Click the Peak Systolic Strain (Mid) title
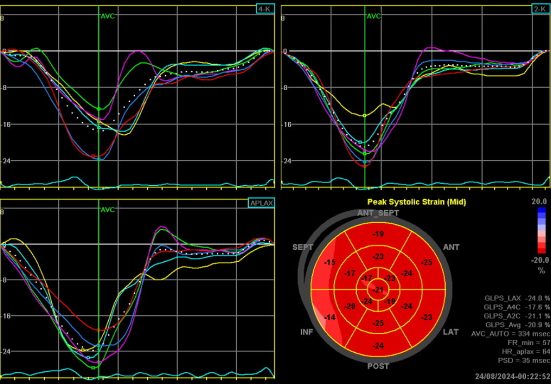This screenshot has height=384, width=551. click(x=416, y=202)
